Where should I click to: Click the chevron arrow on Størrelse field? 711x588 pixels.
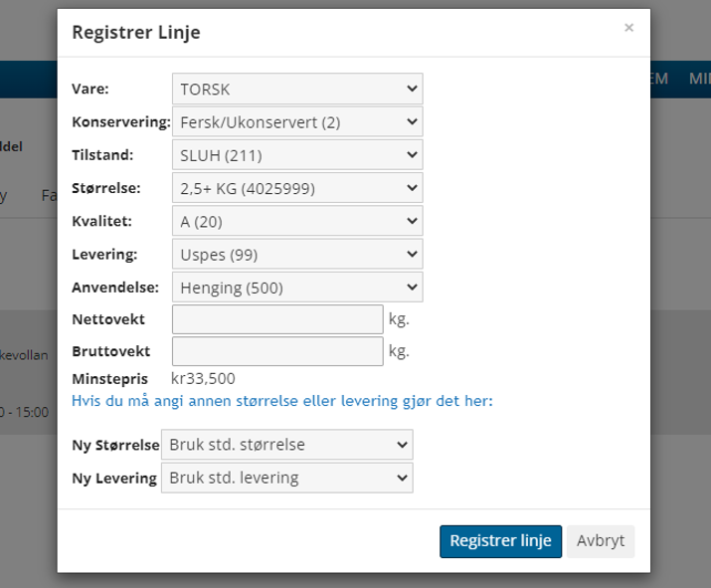tap(412, 188)
